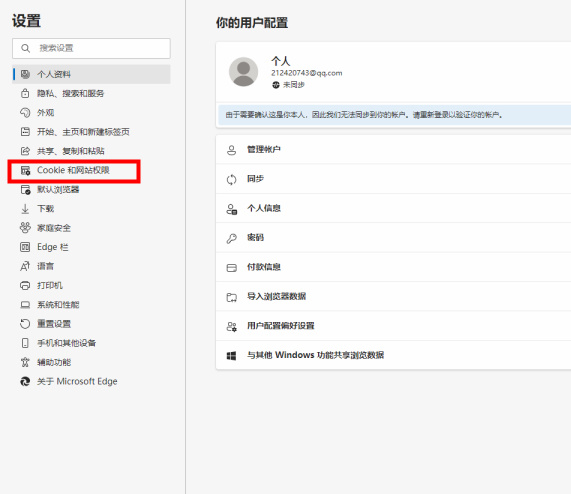Viewport: 571px width, 494px height.
Task: Open 个人资料 settings section
Action: 91,74
